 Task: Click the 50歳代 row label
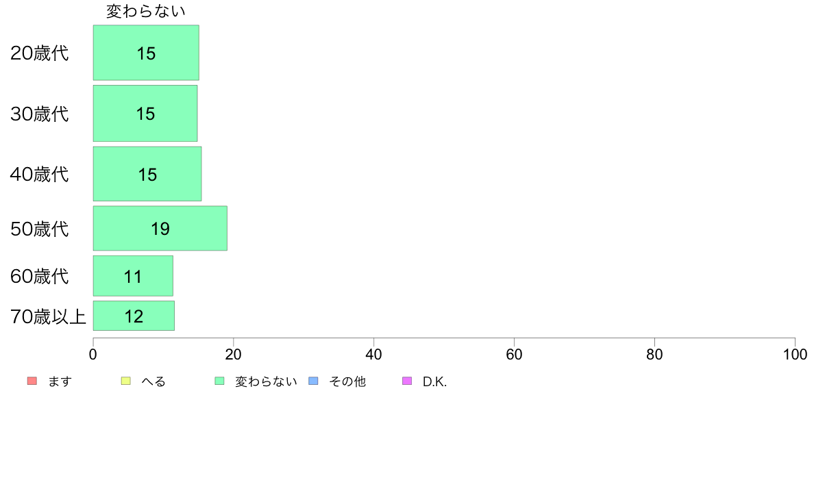coord(40,229)
